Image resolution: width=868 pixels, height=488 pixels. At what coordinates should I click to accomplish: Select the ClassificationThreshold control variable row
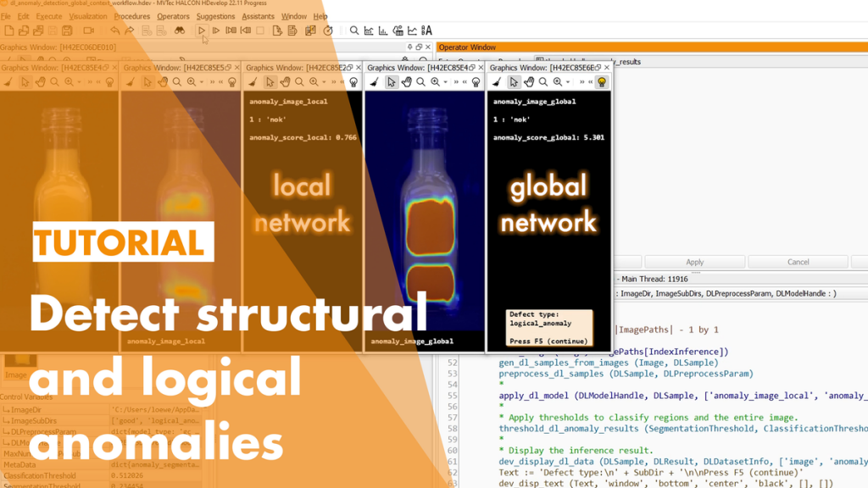click(51, 475)
